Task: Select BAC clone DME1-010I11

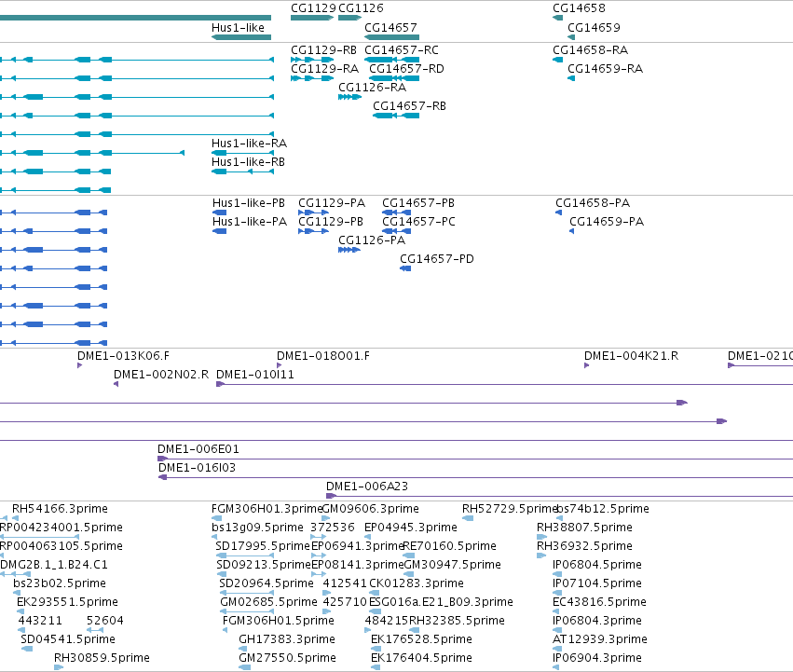Action: pos(255,375)
